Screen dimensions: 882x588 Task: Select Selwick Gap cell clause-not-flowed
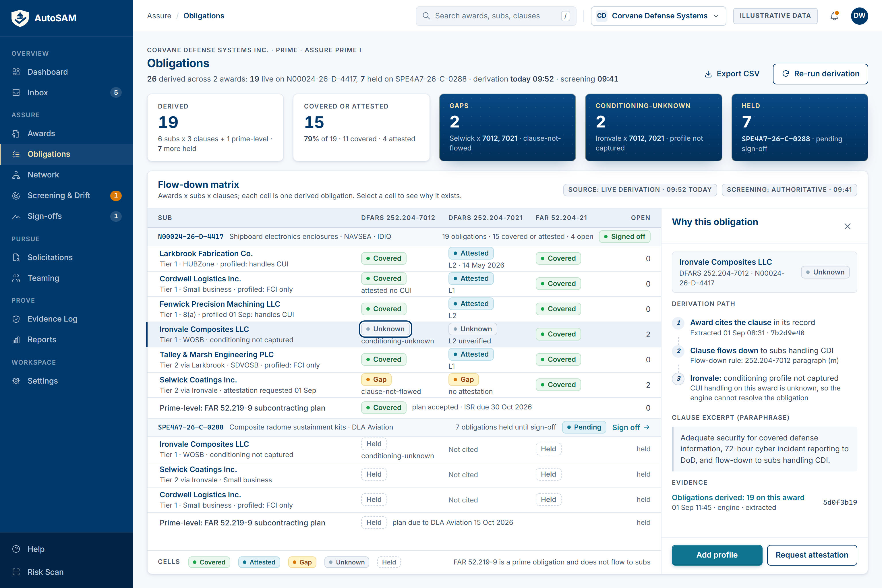click(x=376, y=380)
